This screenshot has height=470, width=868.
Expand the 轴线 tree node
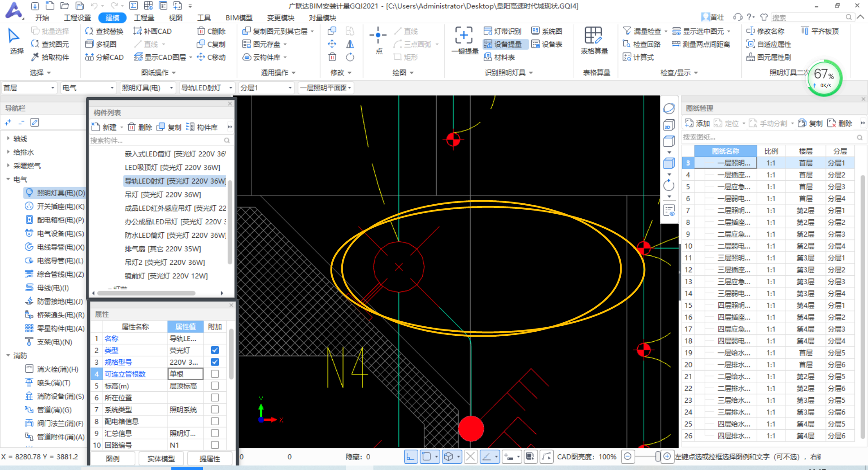point(8,139)
